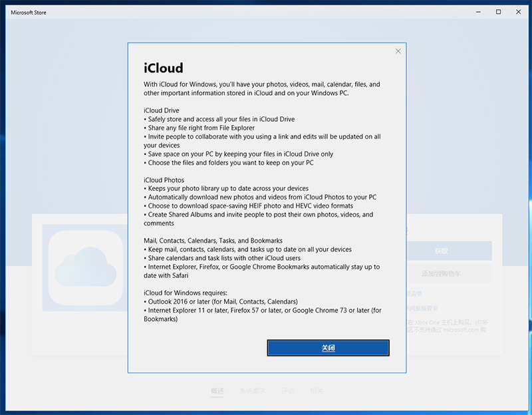
Task: View the 相关 related tab
Action: (x=318, y=390)
